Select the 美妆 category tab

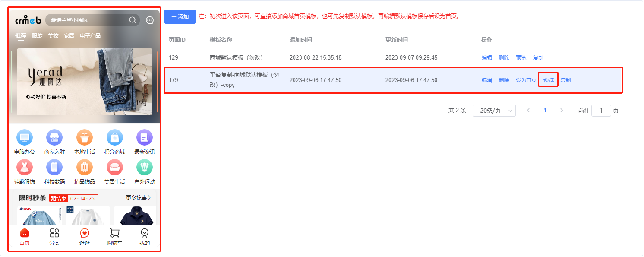[x=53, y=36]
